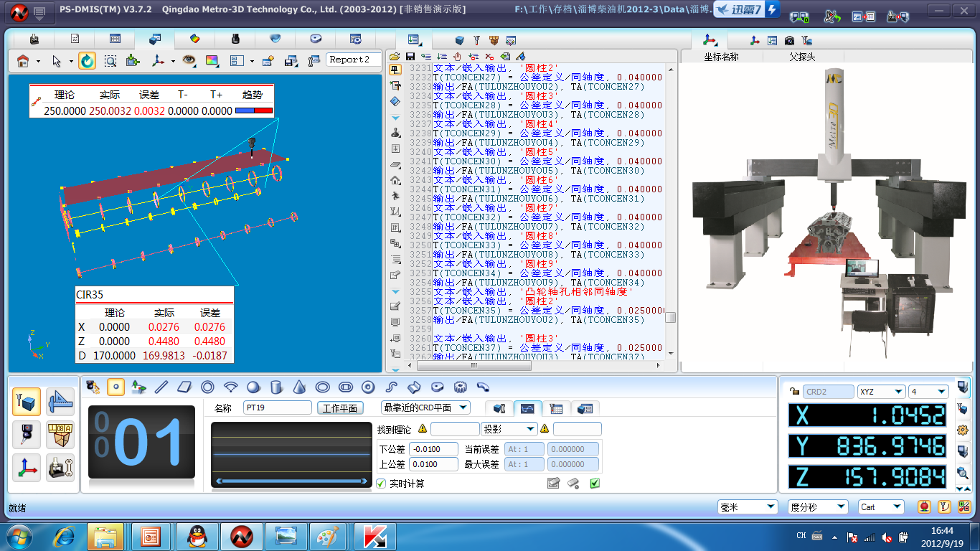This screenshot has width=980, height=551.
Task: Switch to the settings window tab
Action: click(355, 39)
